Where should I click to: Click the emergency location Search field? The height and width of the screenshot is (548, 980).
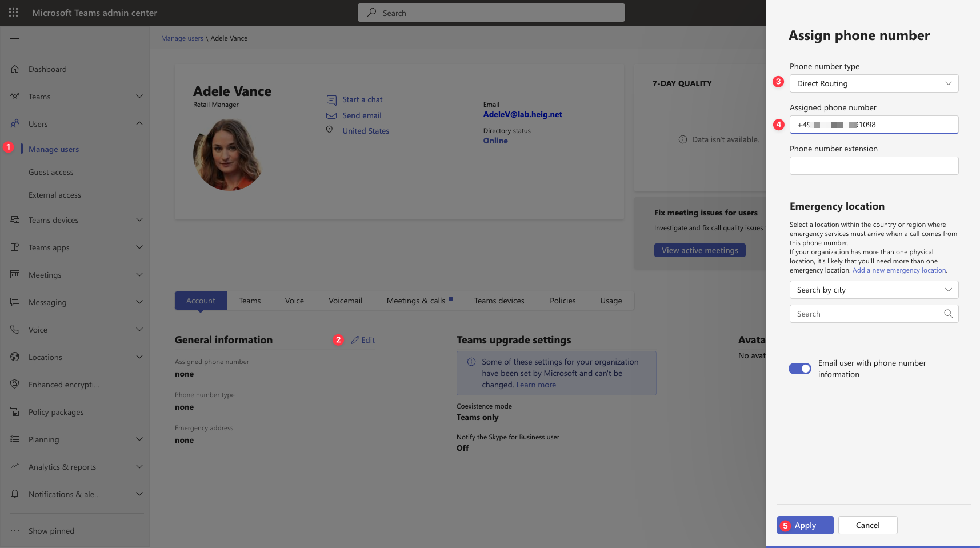point(874,314)
